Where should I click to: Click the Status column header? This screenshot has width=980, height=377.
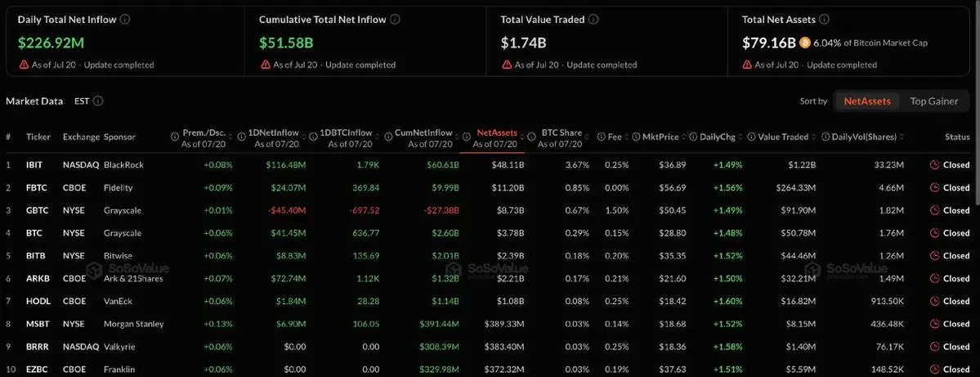[x=957, y=137]
